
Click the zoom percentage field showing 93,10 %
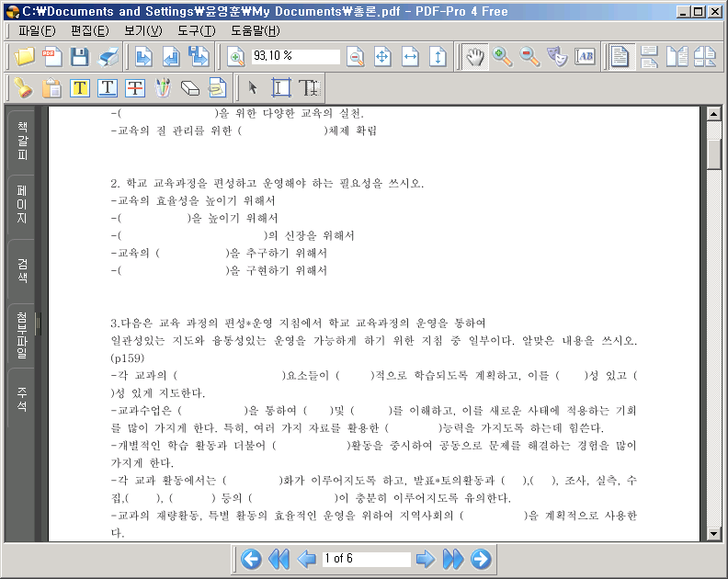tap(294, 57)
